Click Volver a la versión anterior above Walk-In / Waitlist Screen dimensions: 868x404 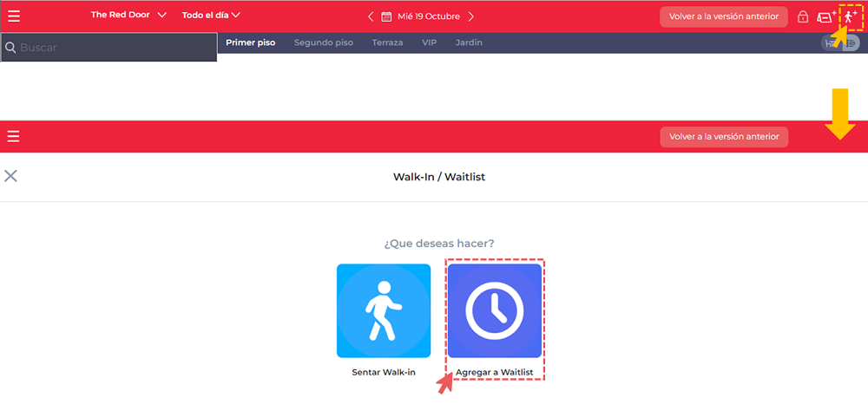coord(724,136)
